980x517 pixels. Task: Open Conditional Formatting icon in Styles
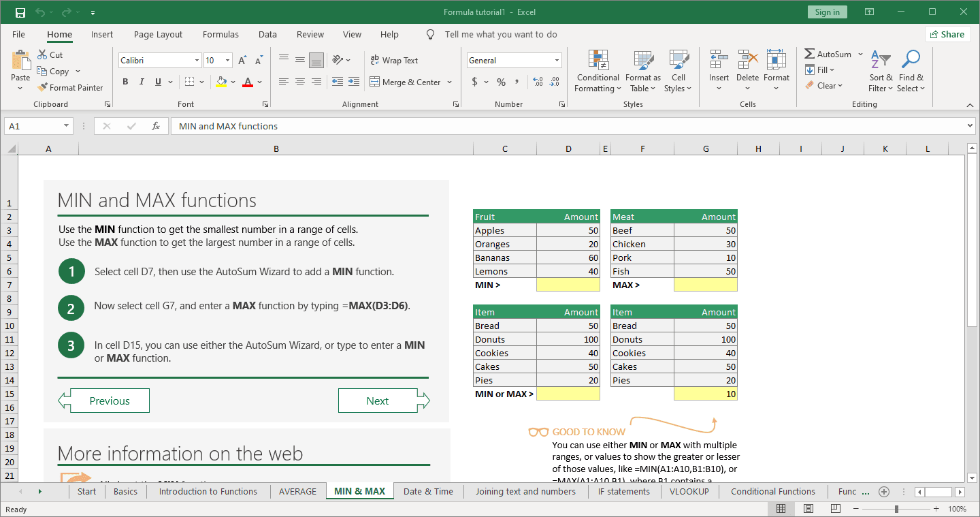(x=598, y=61)
